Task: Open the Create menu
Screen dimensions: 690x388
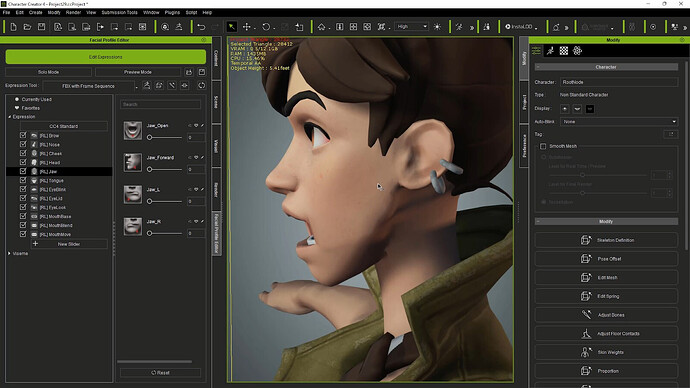Action: [36, 12]
